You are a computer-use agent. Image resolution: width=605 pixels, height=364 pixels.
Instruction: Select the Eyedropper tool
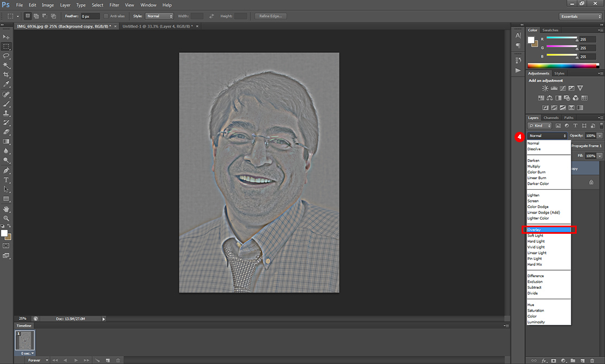pos(6,84)
